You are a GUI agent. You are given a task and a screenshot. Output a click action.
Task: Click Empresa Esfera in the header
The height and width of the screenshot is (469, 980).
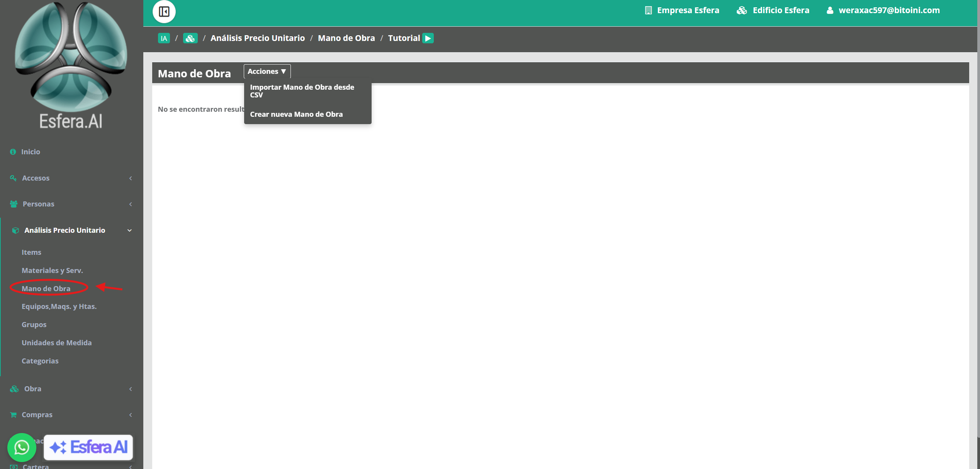[x=688, y=10]
